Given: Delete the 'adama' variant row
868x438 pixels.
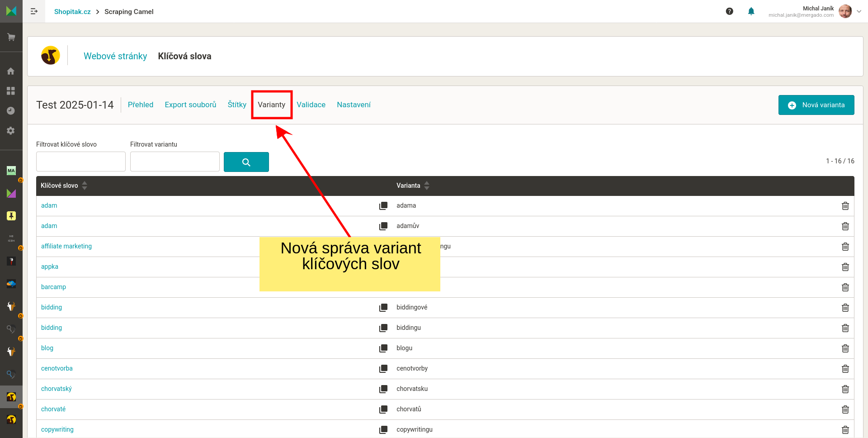Looking at the screenshot, I should (845, 206).
